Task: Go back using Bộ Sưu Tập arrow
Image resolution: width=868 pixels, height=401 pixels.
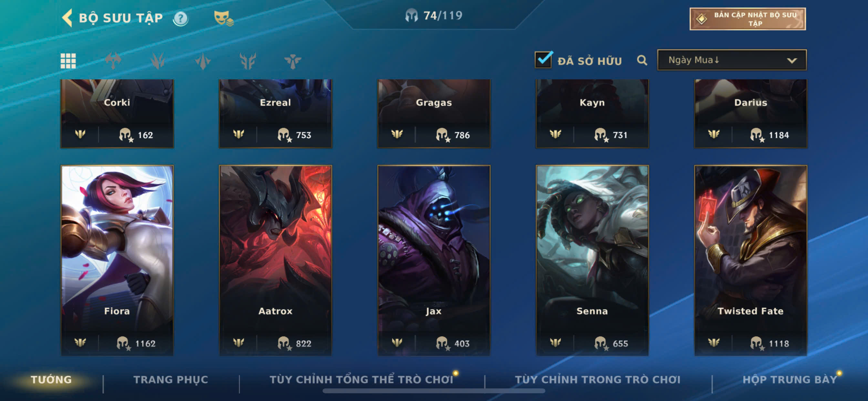Action: [67, 18]
